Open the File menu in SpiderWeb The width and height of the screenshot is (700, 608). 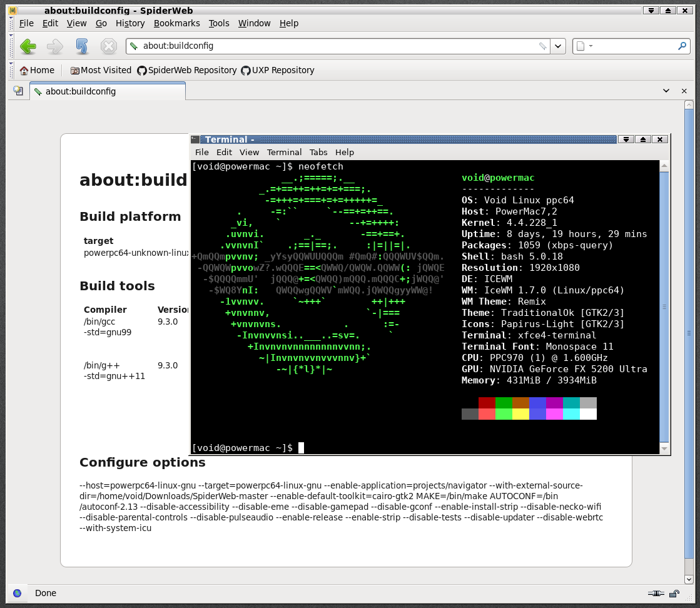click(x=26, y=23)
